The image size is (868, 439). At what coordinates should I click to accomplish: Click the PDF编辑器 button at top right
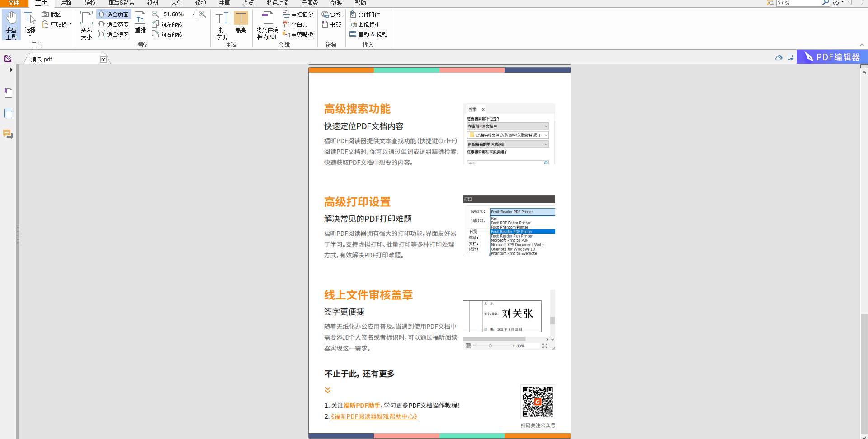(x=832, y=57)
